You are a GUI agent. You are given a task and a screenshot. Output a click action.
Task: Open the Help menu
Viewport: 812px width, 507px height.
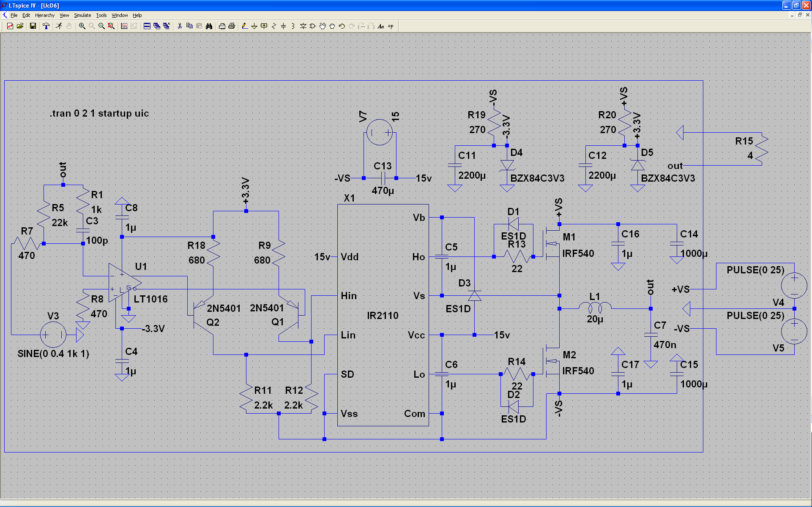pyautogui.click(x=137, y=15)
